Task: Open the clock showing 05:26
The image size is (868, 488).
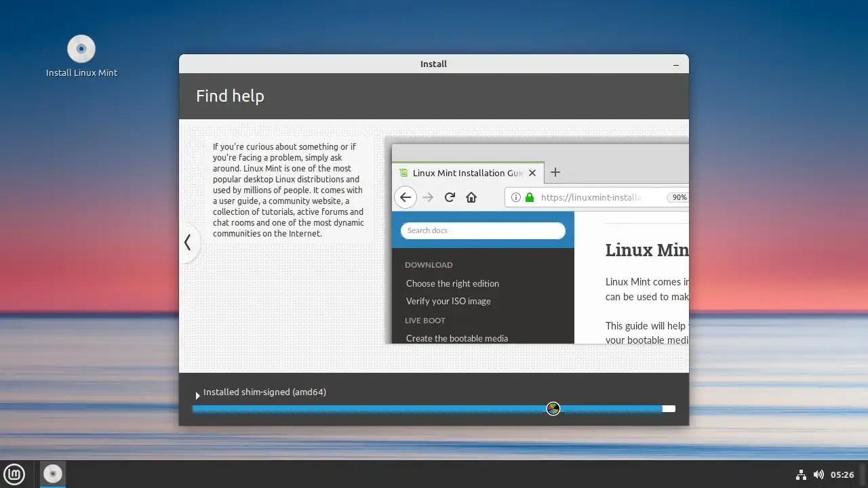Action: point(842,474)
